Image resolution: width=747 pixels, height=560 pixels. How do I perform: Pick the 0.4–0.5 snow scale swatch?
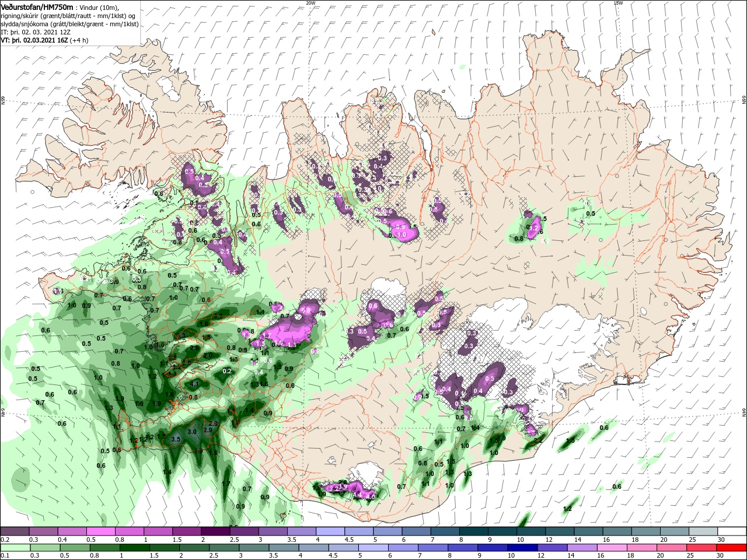pyautogui.click(x=71, y=531)
